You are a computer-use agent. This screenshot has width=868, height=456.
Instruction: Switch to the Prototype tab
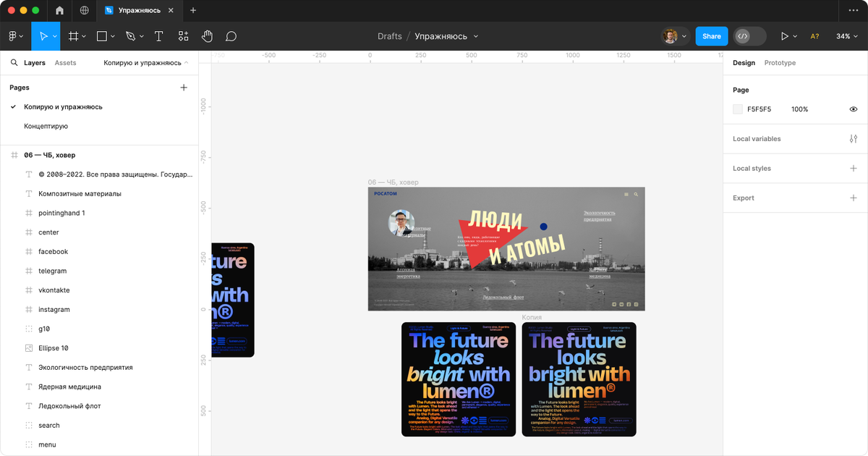coord(780,63)
